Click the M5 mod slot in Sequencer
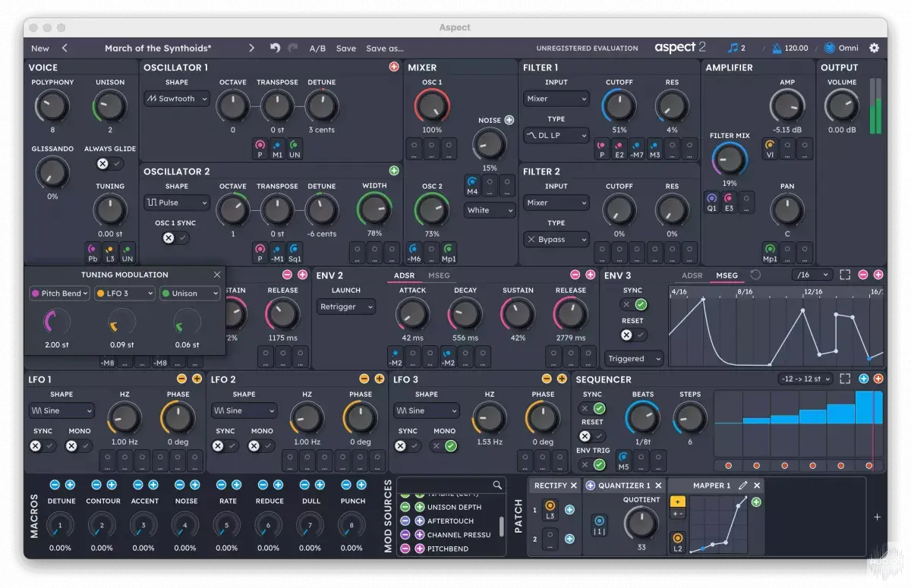The image size is (911, 588). click(623, 460)
